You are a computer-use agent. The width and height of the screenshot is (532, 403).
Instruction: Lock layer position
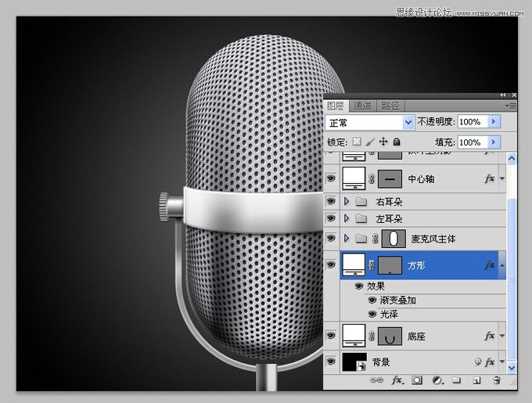[x=383, y=142]
